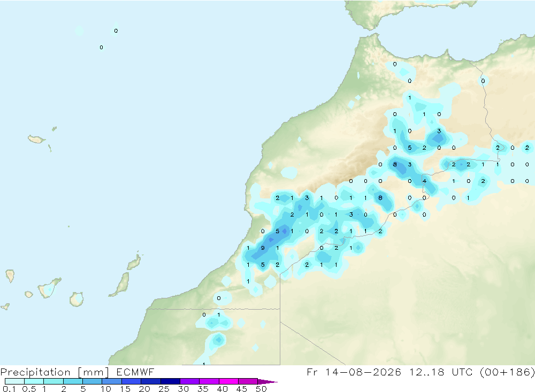The height and width of the screenshot is (392, 535).
Task: Click the 35–40 mm purple legend swatch
Action: click(209, 381)
